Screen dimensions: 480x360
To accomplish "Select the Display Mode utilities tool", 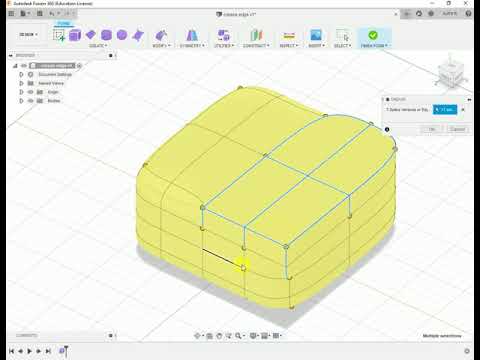I will pyautogui.click(x=223, y=35).
